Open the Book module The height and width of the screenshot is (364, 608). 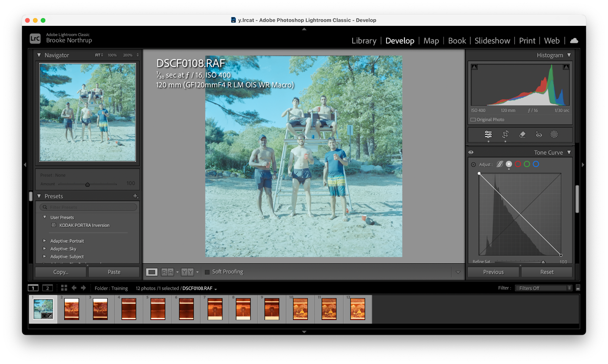(457, 41)
